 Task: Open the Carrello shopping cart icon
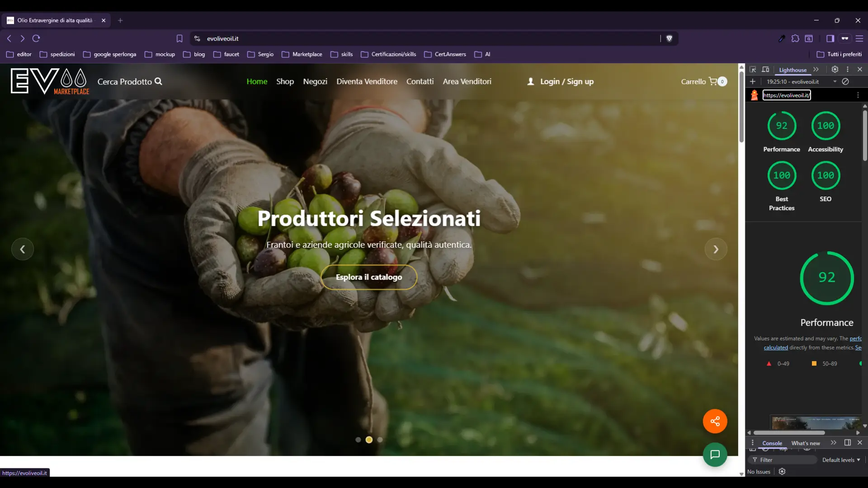pyautogui.click(x=713, y=81)
